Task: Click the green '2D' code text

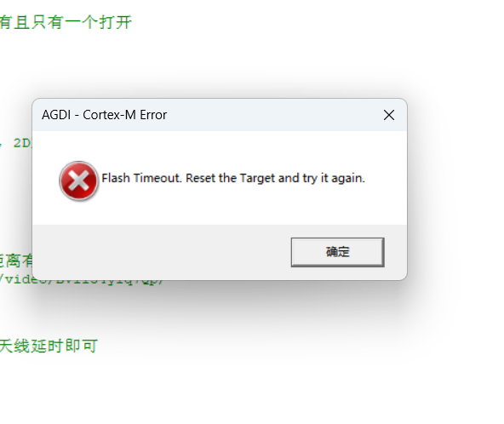Action: pos(22,143)
